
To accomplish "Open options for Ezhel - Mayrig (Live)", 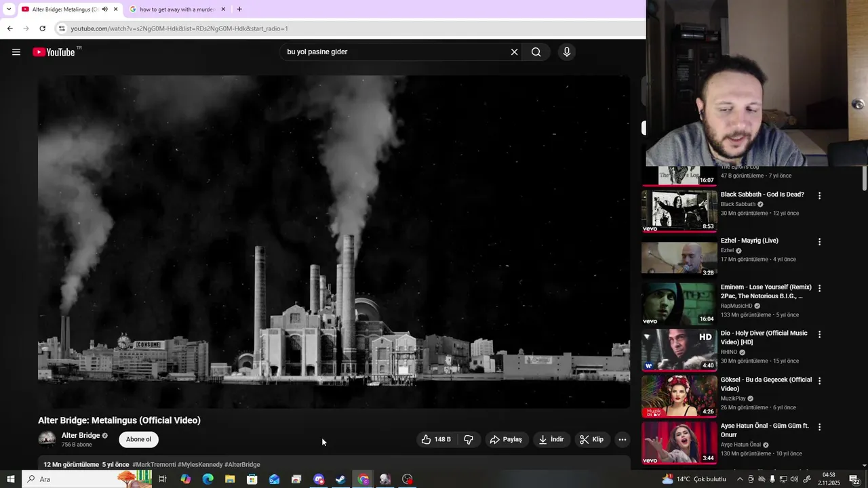I will tap(819, 241).
